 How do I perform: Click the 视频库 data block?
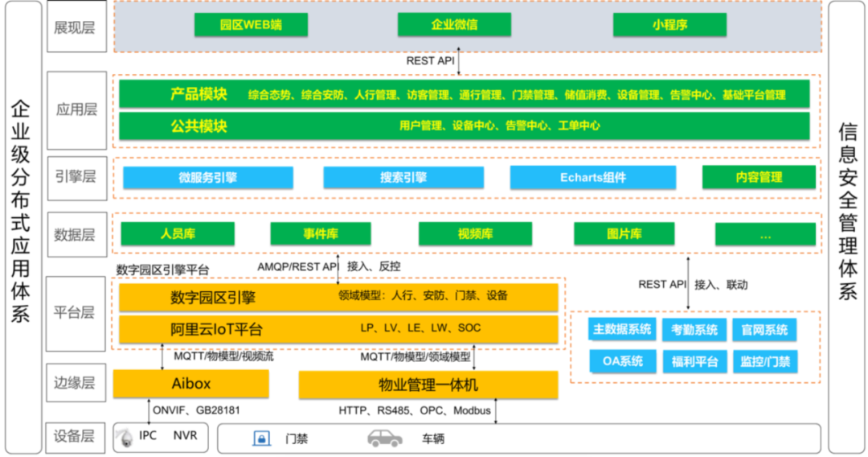[475, 234]
